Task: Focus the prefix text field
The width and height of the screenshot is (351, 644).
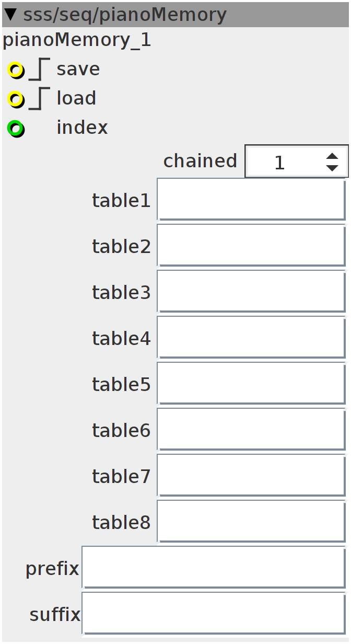Action: pyautogui.click(x=214, y=568)
